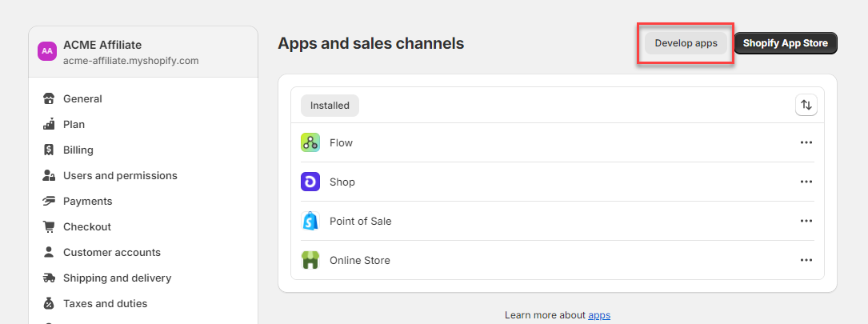The image size is (868, 324).
Task: Click the Payments hand icon
Action: tap(49, 201)
